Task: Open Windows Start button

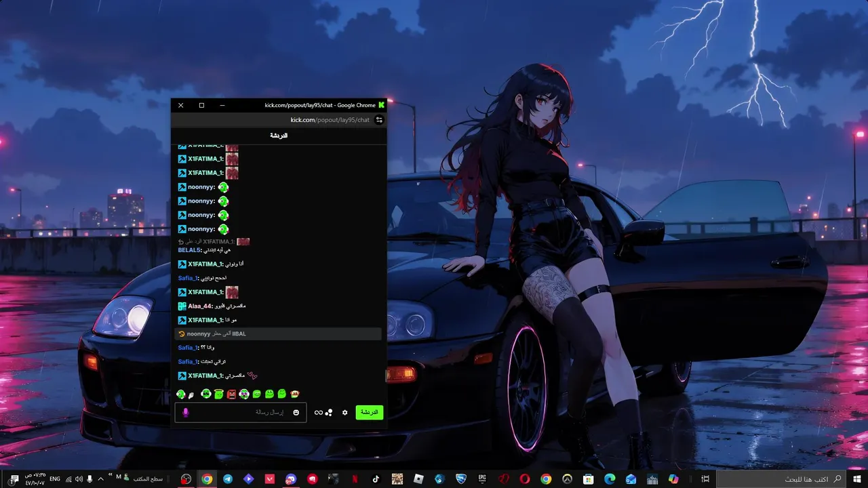Action: point(856,479)
